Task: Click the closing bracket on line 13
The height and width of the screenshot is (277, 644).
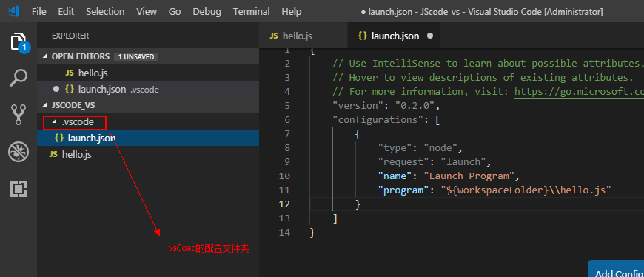Action: pos(335,218)
